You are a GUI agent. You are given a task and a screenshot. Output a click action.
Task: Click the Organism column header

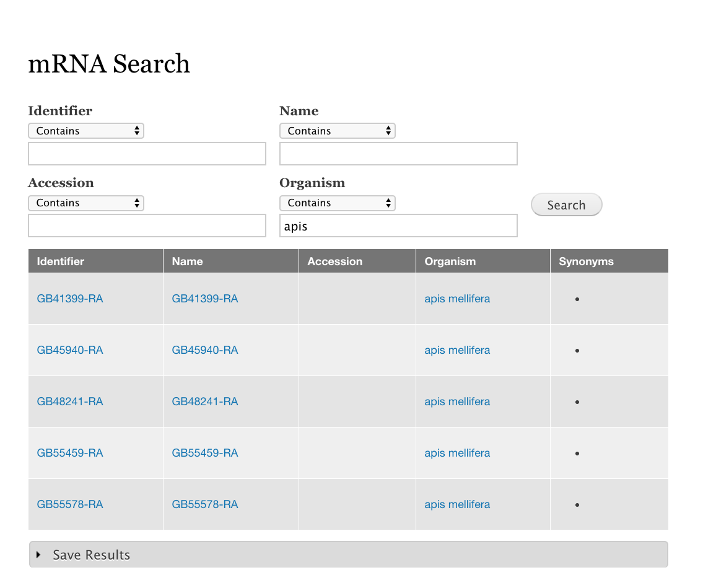click(450, 261)
